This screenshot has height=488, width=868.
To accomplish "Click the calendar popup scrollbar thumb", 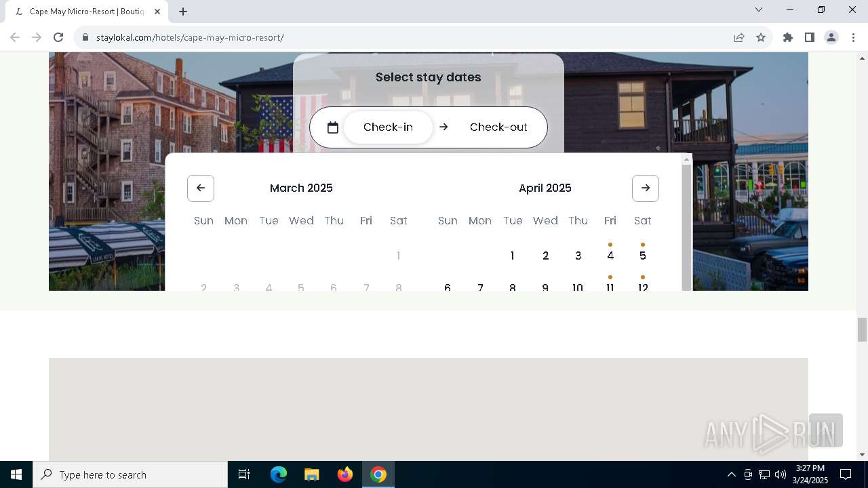I will (686, 227).
